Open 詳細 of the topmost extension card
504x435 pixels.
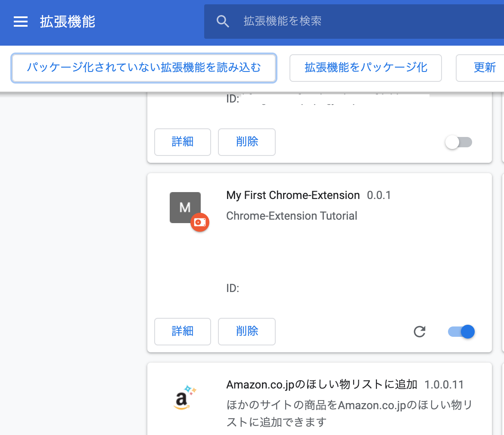(182, 142)
